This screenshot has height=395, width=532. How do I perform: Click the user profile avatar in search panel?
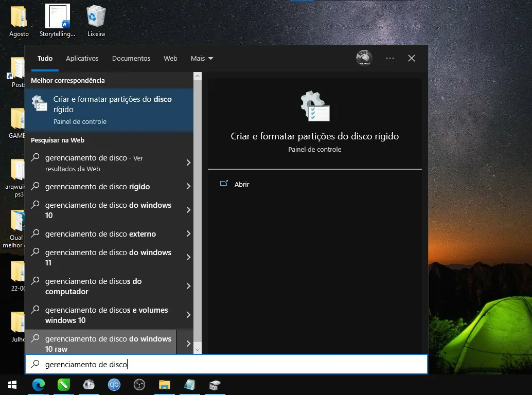pos(364,58)
